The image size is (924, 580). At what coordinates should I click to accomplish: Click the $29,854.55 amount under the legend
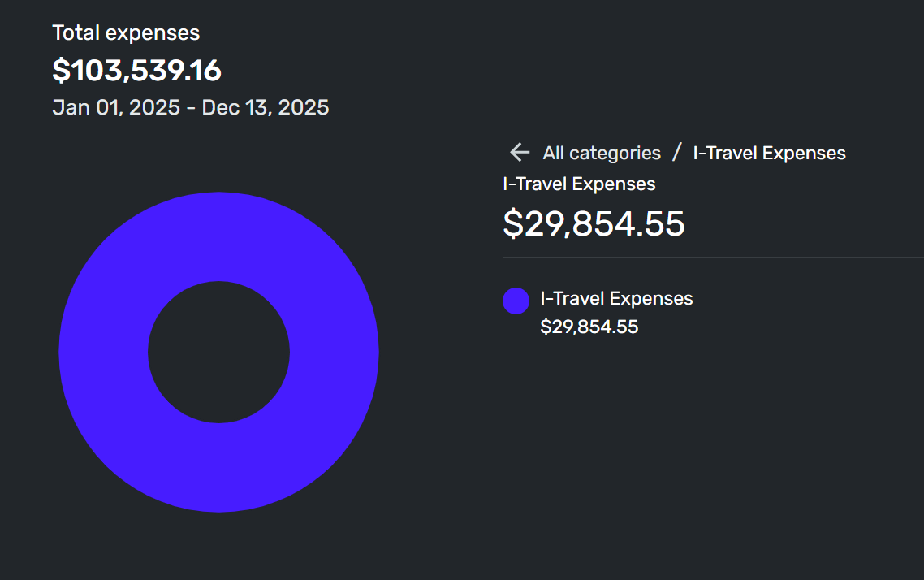point(589,327)
